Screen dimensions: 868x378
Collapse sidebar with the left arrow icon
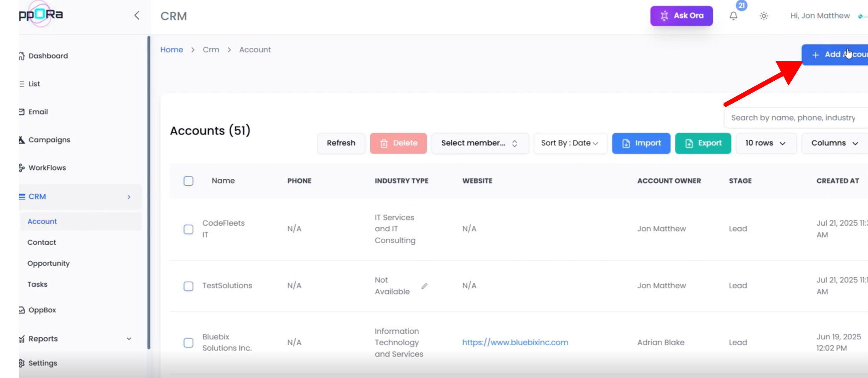[137, 16]
